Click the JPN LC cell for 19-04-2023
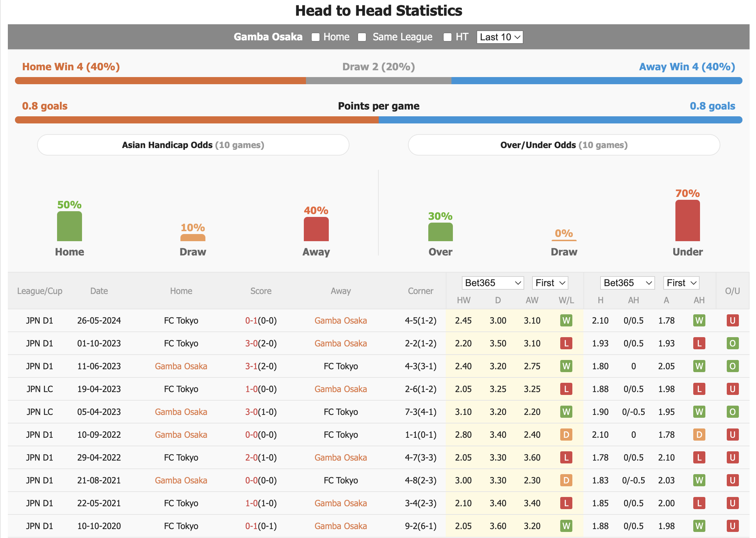The height and width of the screenshot is (538, 756). coord(40,389)
